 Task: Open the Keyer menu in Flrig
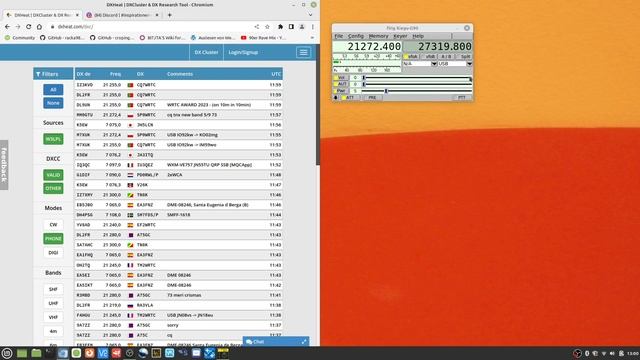pyautogui.click(x=400, y=36)
